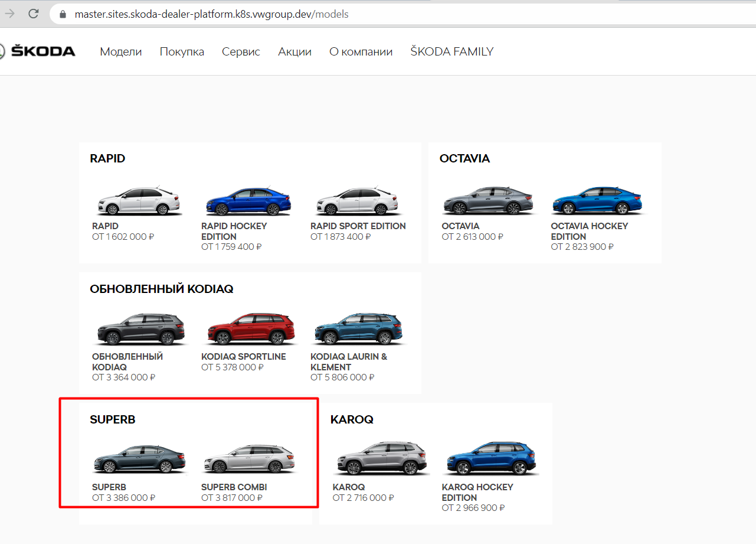Viewport: 756px width, 544px height.
Task: Click the price ОТ 5 378 000 ₽
Action: (x=233, y=367)
